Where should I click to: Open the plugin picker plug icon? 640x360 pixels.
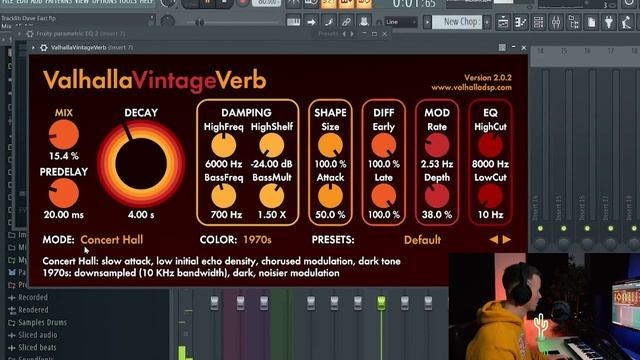609,22
